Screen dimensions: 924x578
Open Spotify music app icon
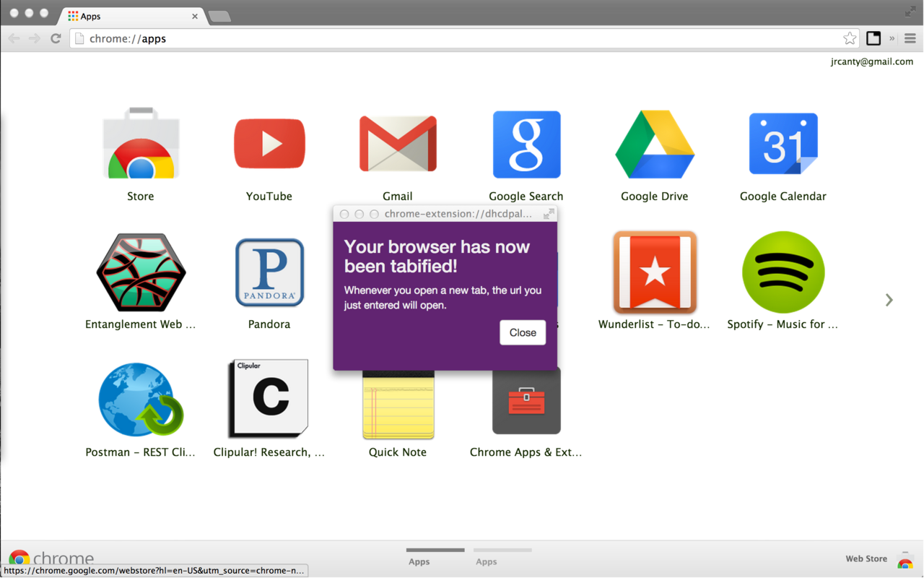coord(783,272)
